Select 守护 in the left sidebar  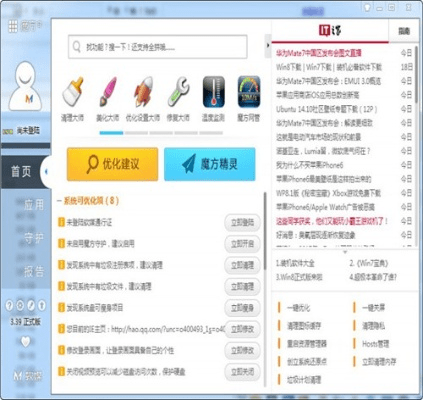coord(33,238)
